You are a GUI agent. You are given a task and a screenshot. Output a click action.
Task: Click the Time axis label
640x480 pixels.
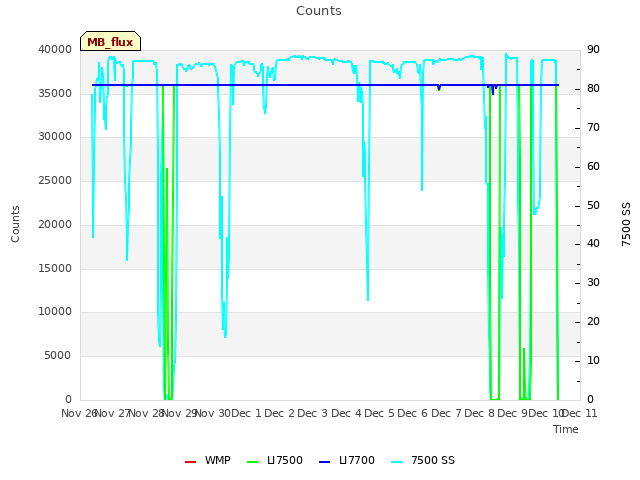[x=566, y=429]
